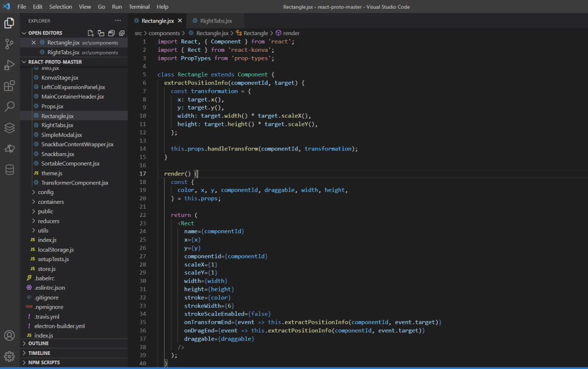Open the Help menu

162,7
